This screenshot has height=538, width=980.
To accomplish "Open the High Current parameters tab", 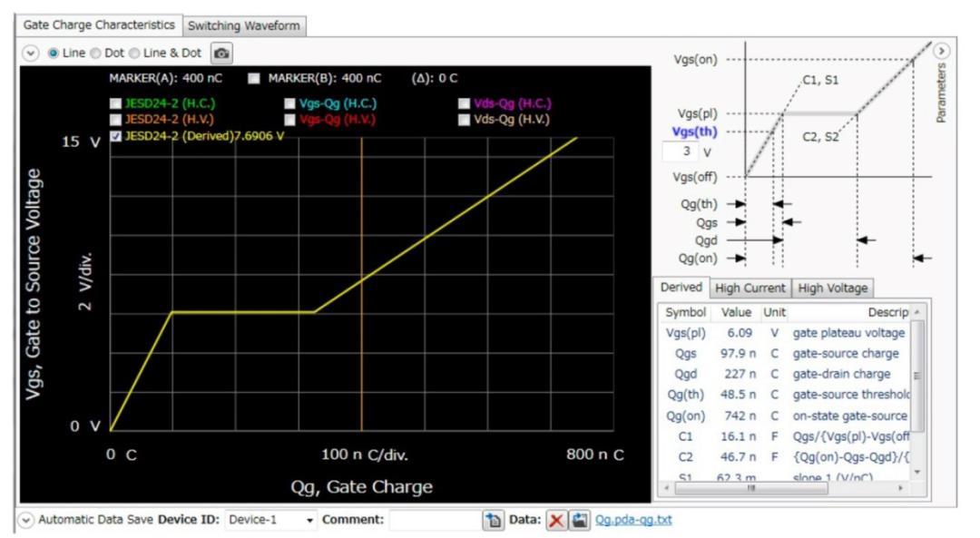I will pos(750,289).
